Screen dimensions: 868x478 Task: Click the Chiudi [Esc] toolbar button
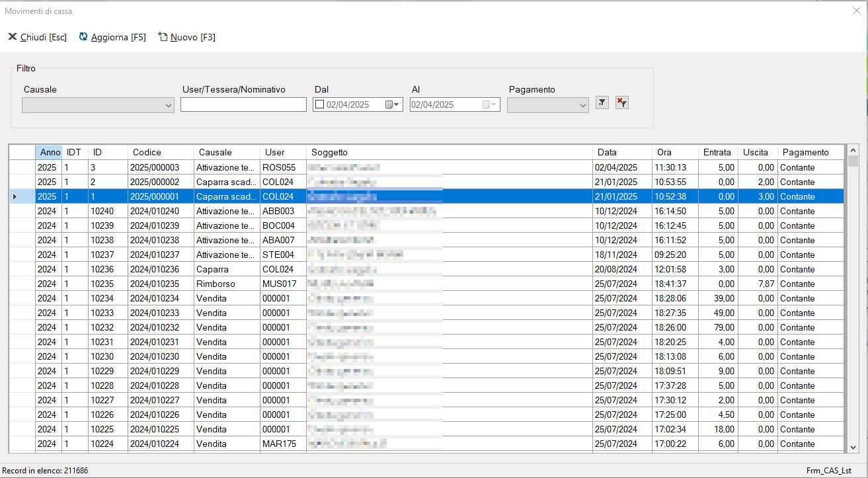(x=38, y=37)
